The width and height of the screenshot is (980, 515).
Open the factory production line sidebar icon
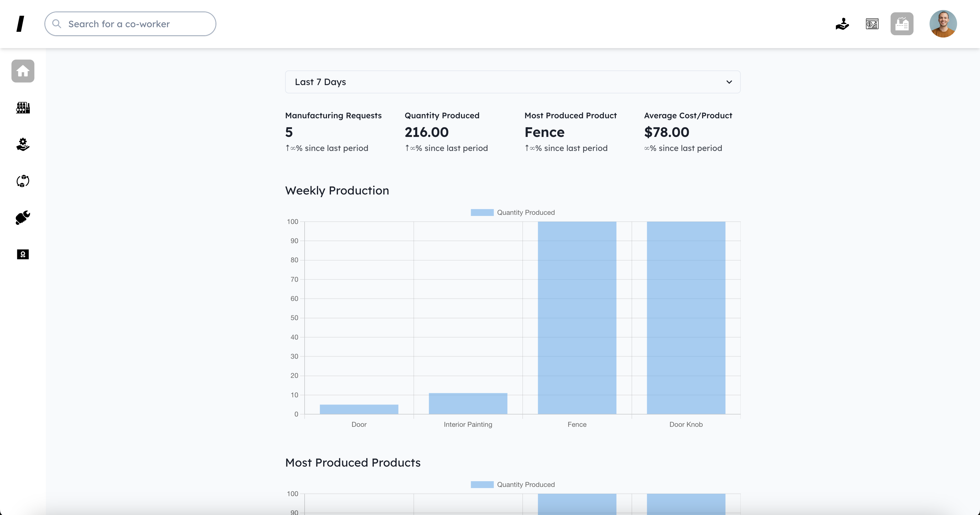pyautogui.click(x=23, y=108)
